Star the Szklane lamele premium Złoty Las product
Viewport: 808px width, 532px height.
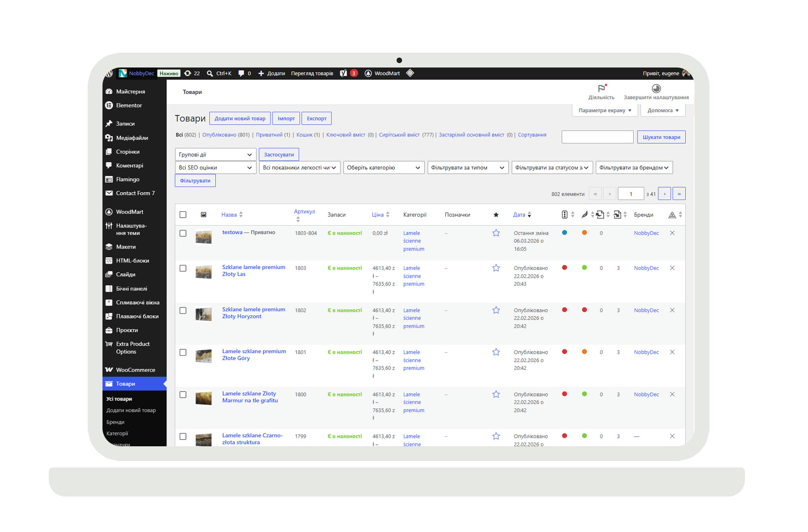pyautogui.click(x=496, y=268)
